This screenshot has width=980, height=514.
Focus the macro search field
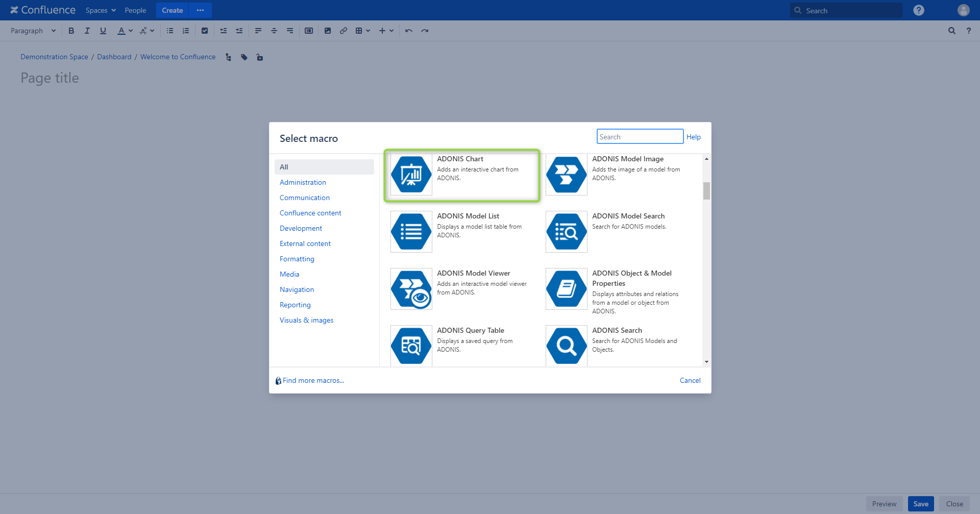(x=640, y=136)
